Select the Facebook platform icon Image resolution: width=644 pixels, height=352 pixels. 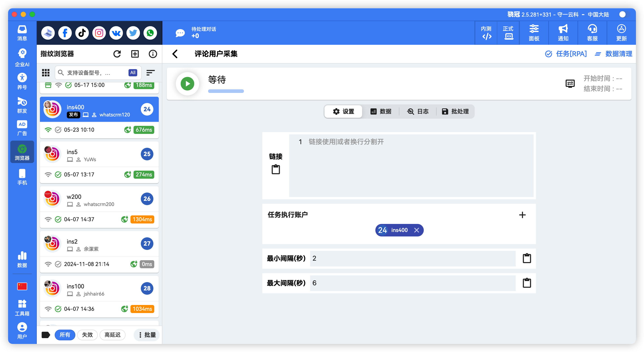point(65,33)
